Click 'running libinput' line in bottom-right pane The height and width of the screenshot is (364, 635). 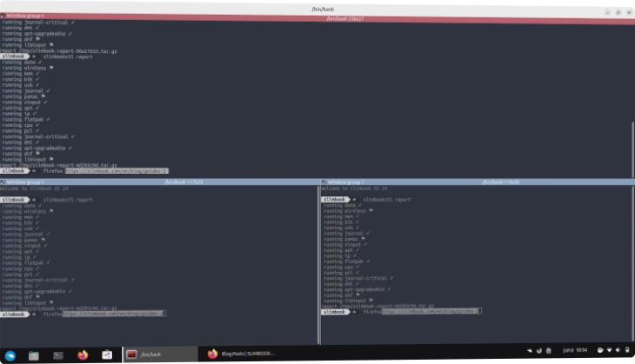click(349, 301)
